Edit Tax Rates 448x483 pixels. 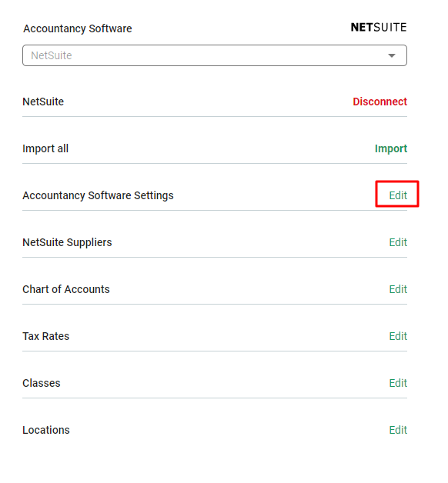tap(398, 336)
